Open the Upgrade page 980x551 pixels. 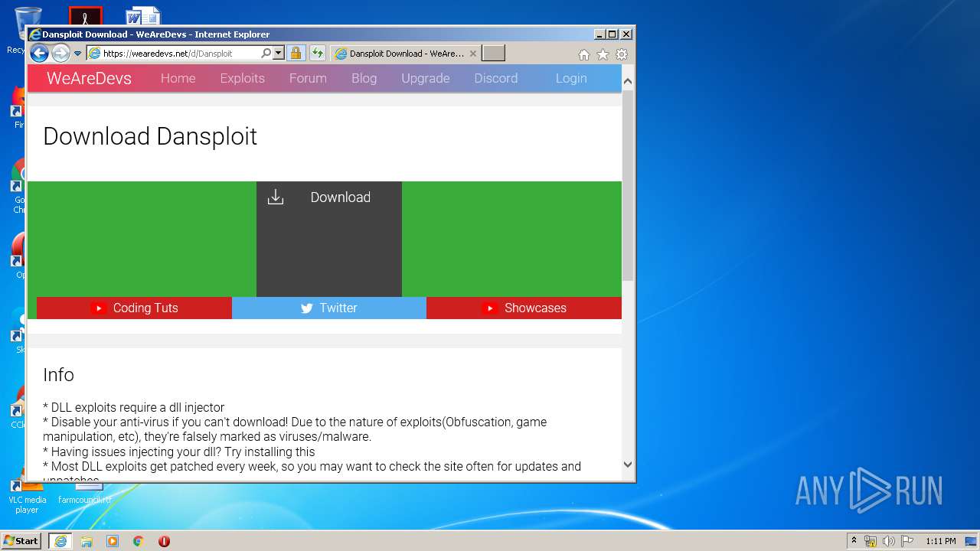tap(426, 78)
